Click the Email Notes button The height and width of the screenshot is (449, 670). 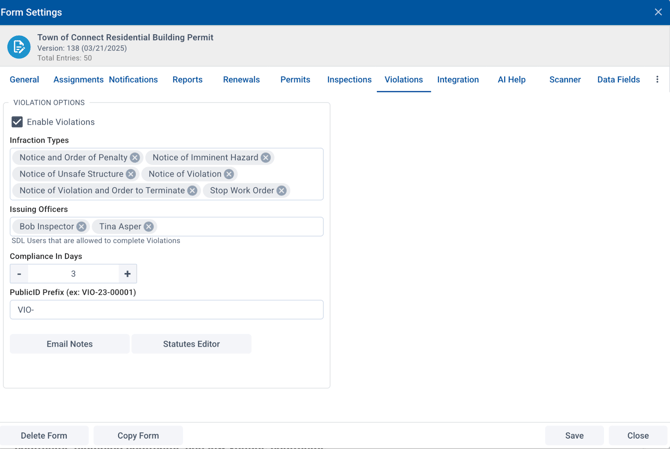click(x=69, y=344)
